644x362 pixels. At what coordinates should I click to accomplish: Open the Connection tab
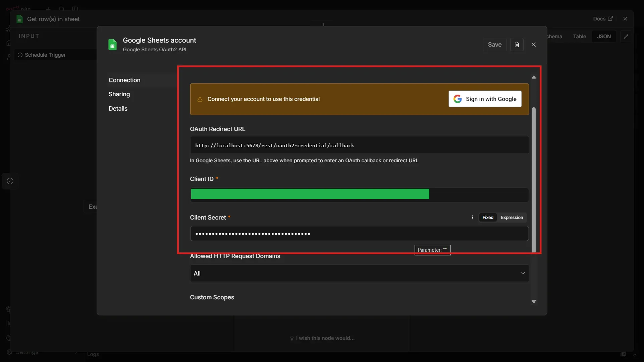pyautogui.click(x=124, y=80)
